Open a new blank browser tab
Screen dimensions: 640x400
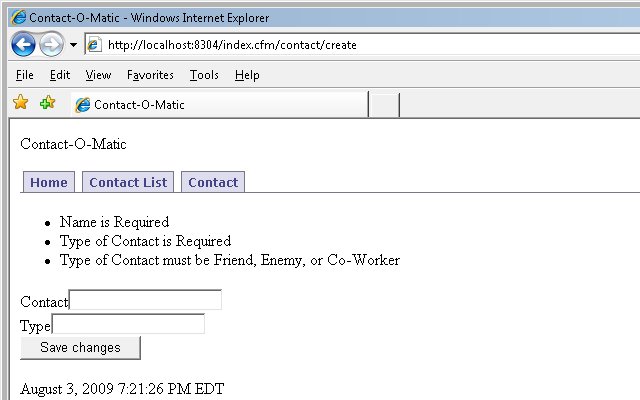pyautogui.click(x=384, y=105)
